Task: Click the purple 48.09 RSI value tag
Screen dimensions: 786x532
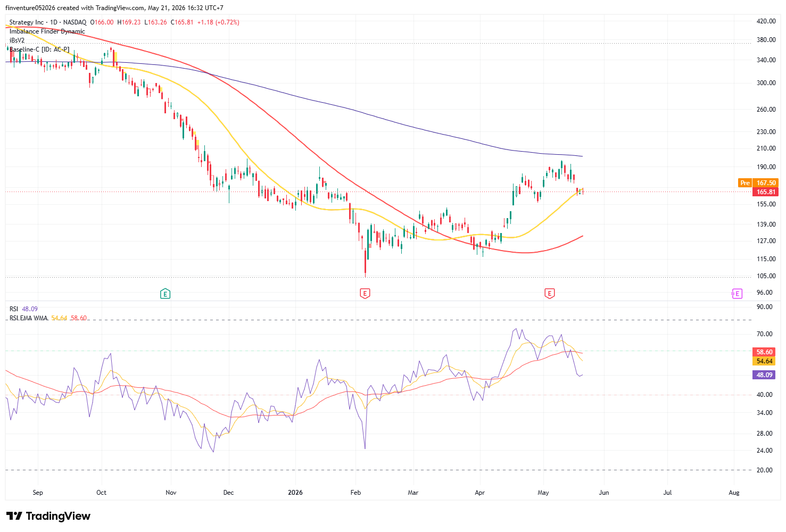Action: [765, 375]
